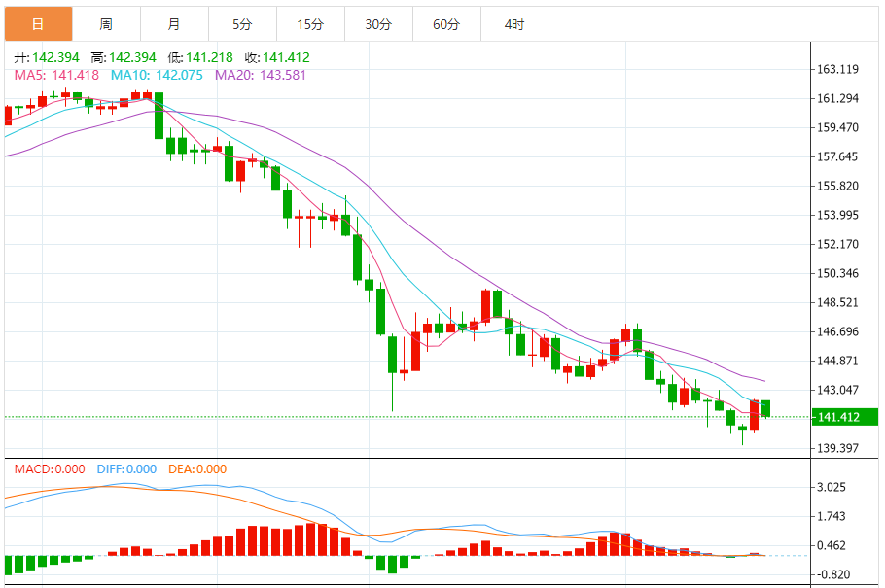
Task: Click the 150.346 price axis label
Action: [x=837, y=273]
